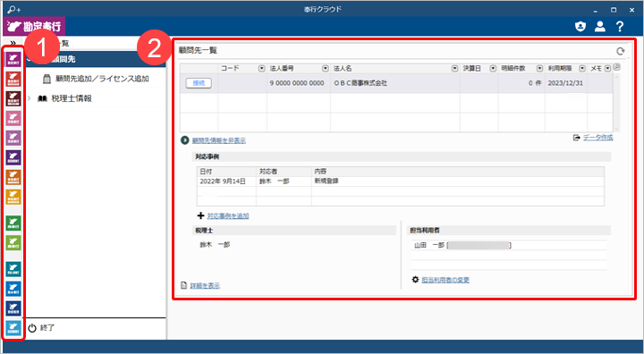Select the 法人番号 cell 9 0000 0000 0000
The height and width of the screenshot is (354, 644).
pyautogui.click(x=299, y=83)
